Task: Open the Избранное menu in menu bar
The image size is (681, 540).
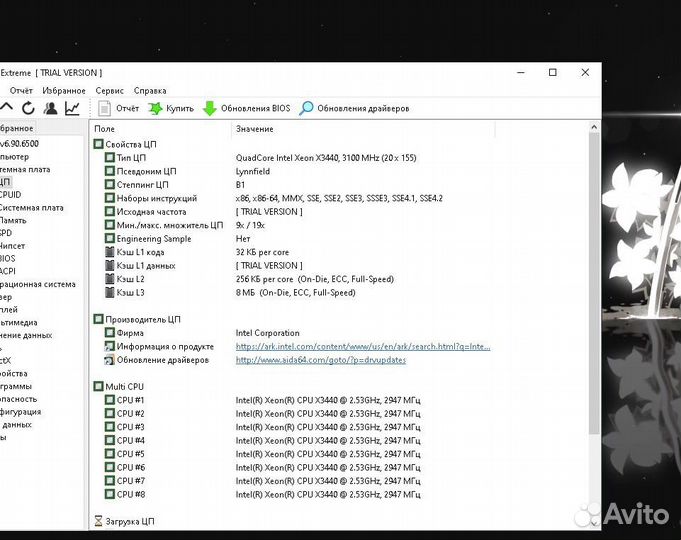Action: pos(64,90)
